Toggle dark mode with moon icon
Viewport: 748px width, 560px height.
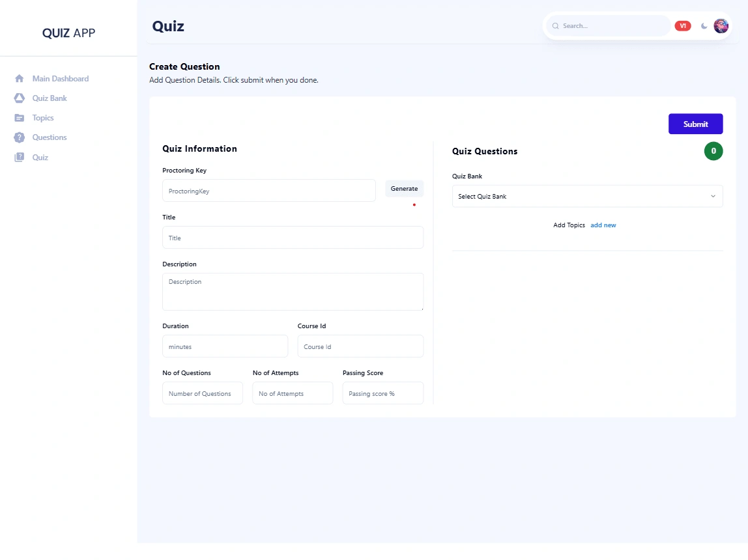pos(704,26)
